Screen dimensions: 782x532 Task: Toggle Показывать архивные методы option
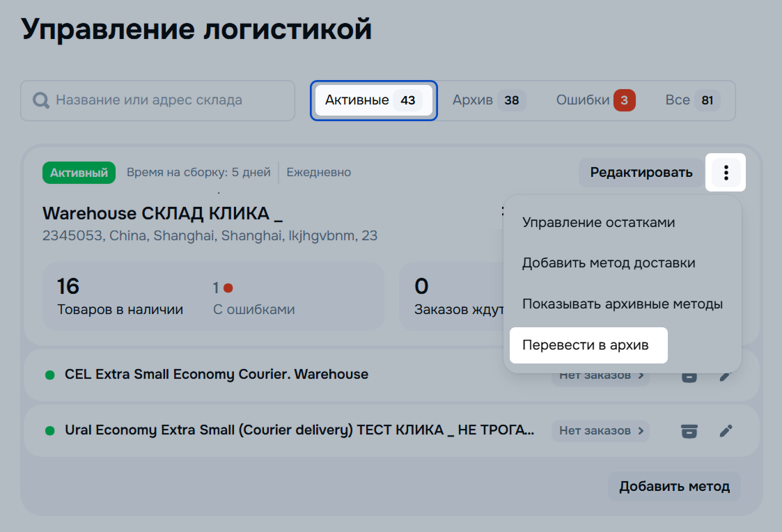click(x=622, y=304)
